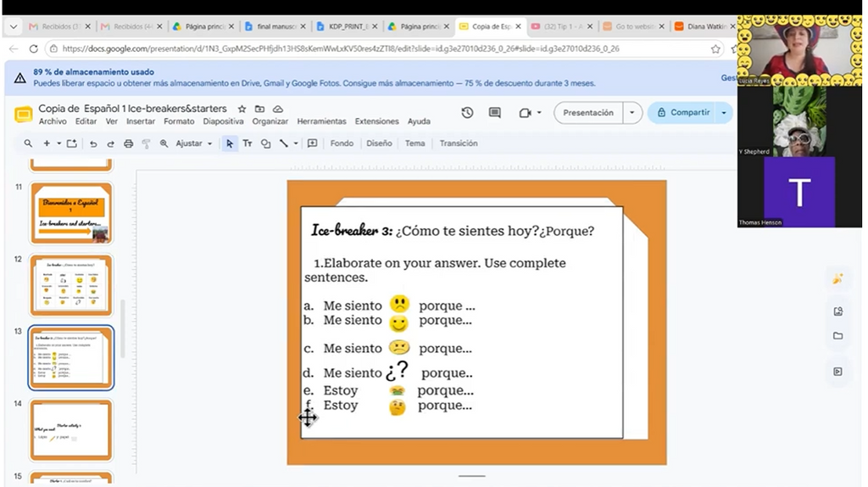Open the Ayuda menu
The width and height of the screenshot is (868, 487).
[x=419, y=121]
